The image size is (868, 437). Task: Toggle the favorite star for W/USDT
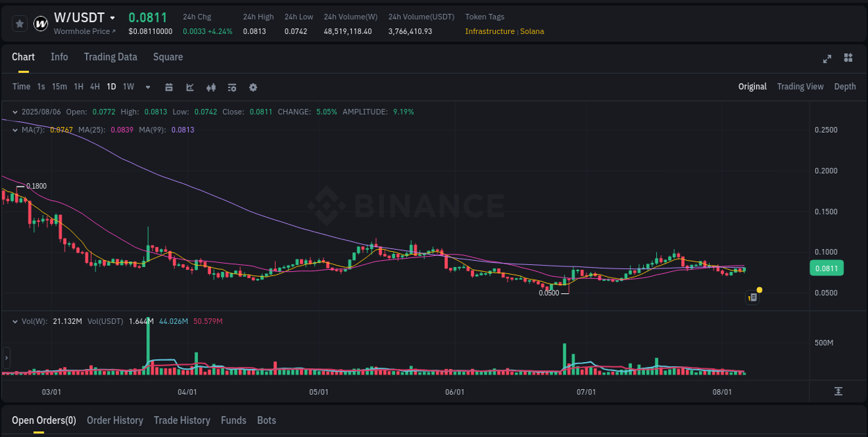(x=19, y=23)
